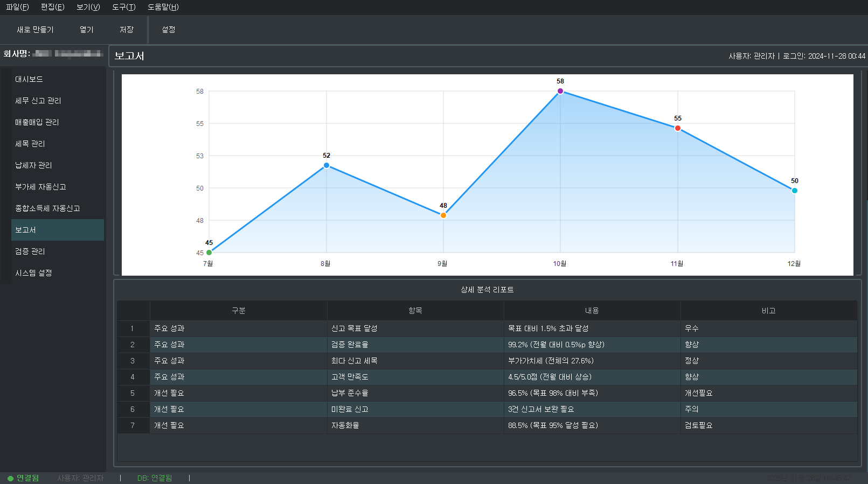This screenshot has height=484, width=868.
Task: Click the green 연결됨 status indicator
Action: [24, 478]
